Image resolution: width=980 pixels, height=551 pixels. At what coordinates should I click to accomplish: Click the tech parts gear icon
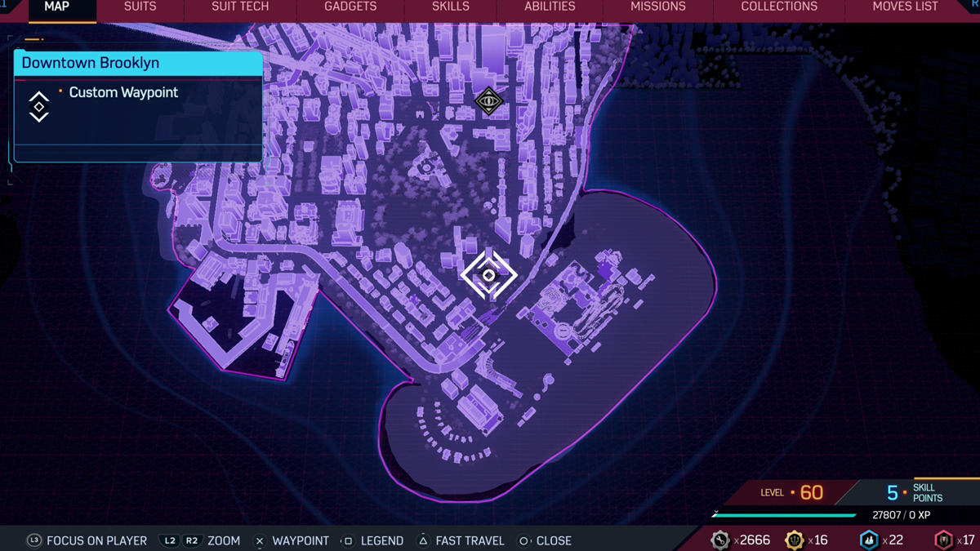click(x=719, y=540)
